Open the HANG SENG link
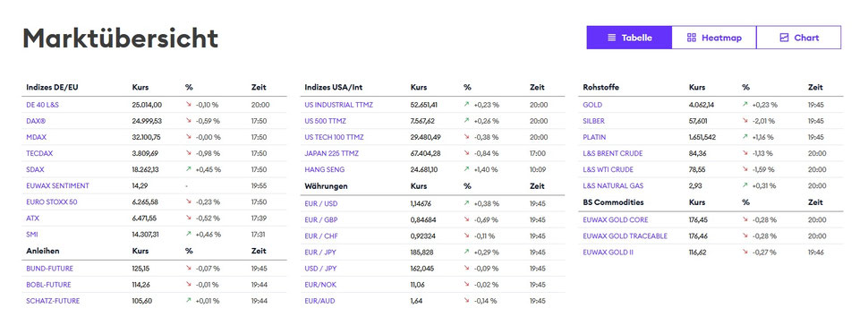Viewport: 868px width, 334px height. pyautogui.click(x=325, y=169)
